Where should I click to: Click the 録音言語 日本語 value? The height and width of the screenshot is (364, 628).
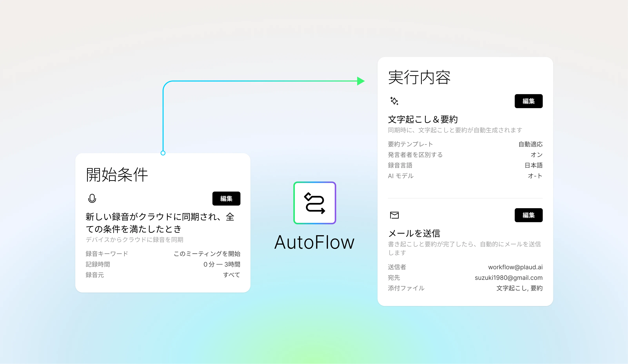point(533,165)
